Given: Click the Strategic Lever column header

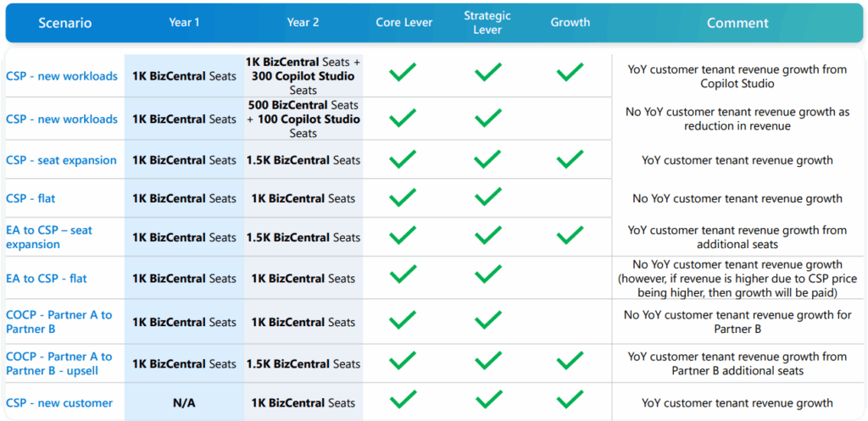Looking at the screenshot, I should point(488,23).
